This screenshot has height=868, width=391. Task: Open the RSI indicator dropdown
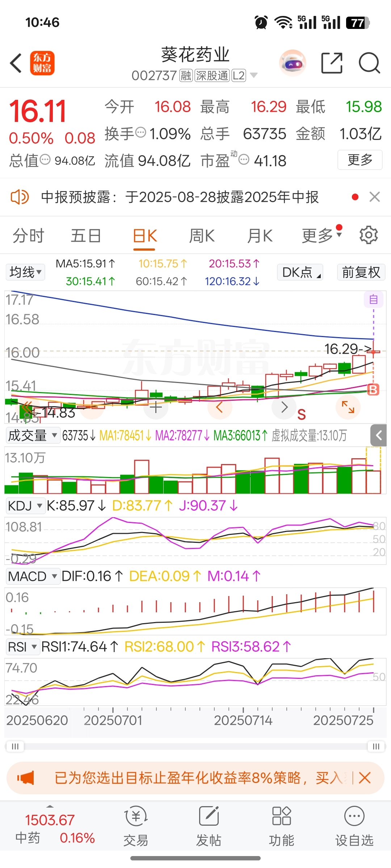click(x=23, y=646)
